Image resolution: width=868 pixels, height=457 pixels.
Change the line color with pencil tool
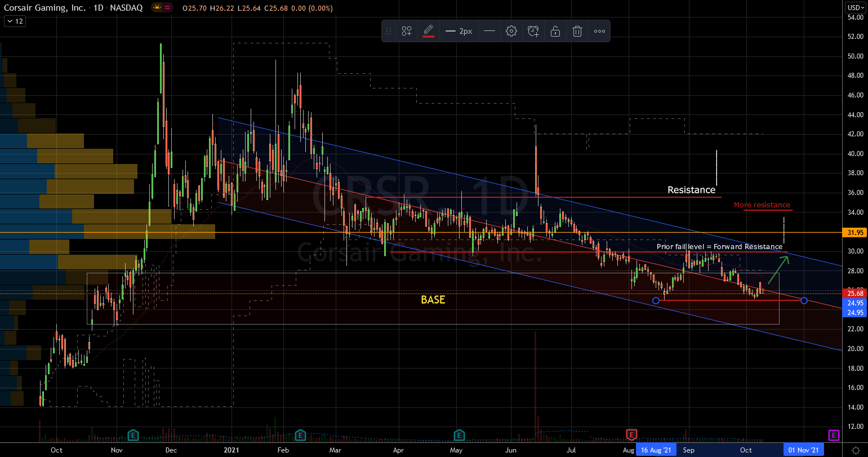tap(428, 31)
